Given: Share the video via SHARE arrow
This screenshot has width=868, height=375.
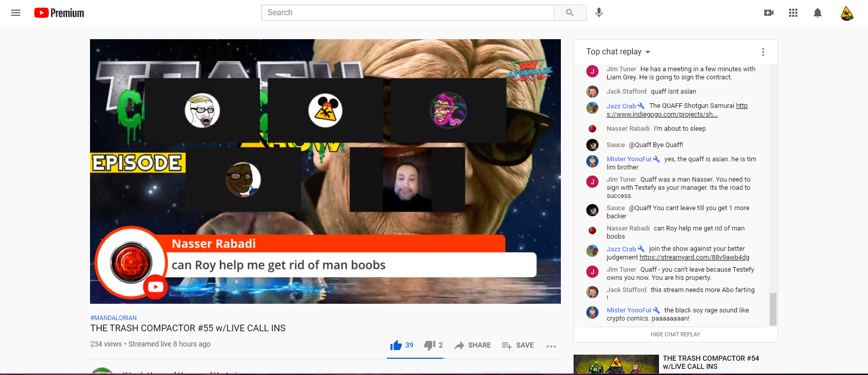Looking at the screenshot, I should pyautogui.click(x=472, y=345).
